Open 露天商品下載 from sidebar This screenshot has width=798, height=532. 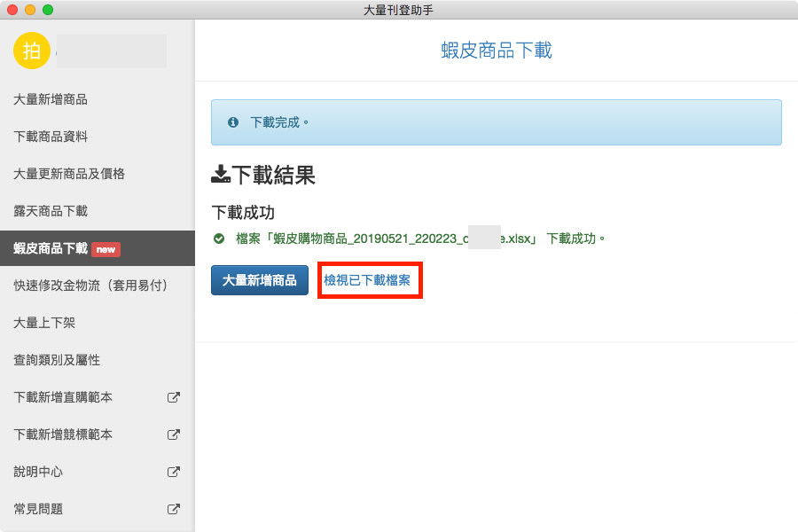(x=51, y=212)
